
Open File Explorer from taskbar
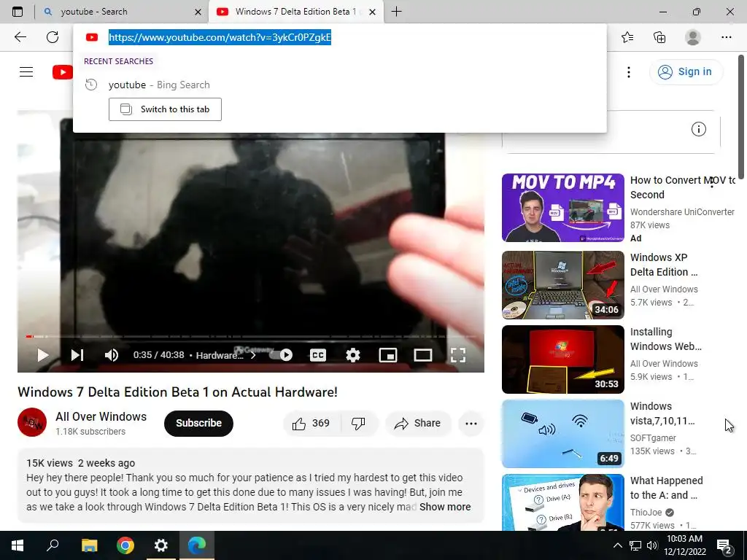pos(89,545)
